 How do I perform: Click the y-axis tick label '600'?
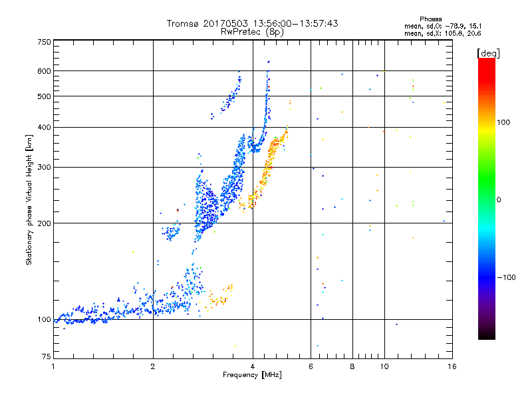(44, 71)
